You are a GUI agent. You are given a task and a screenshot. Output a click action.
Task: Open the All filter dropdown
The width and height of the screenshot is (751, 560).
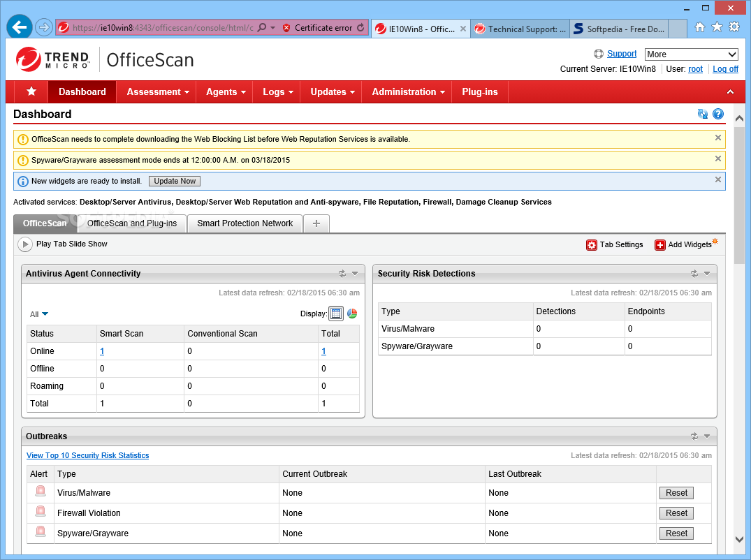pos(39,314)
